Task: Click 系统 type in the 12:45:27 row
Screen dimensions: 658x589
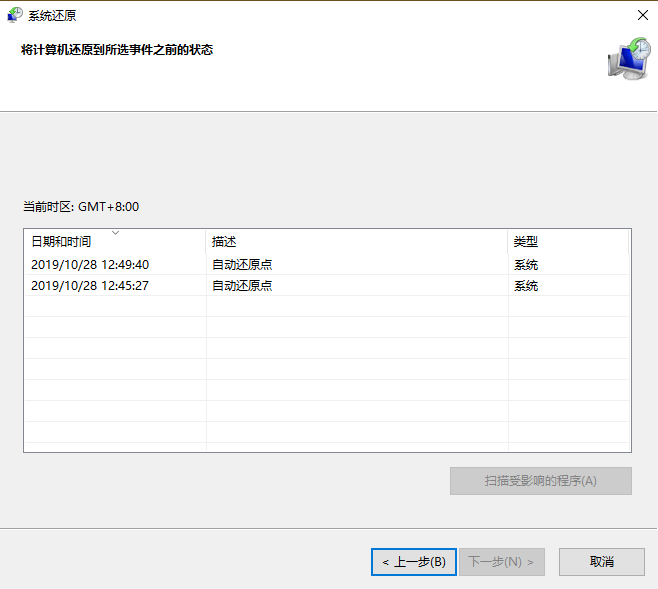Action: click(x=526, y=286)
